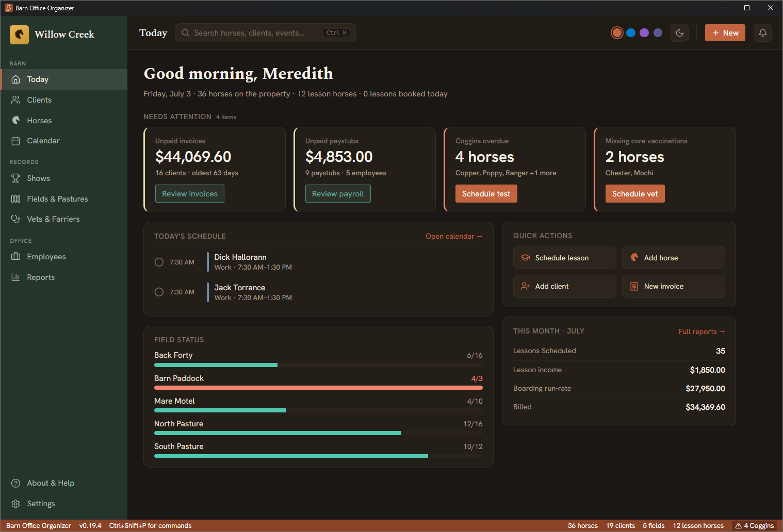Viewport: 783px width, 532px height.
Task: Open Calendar from the sidebar
Action: (64, 141)
